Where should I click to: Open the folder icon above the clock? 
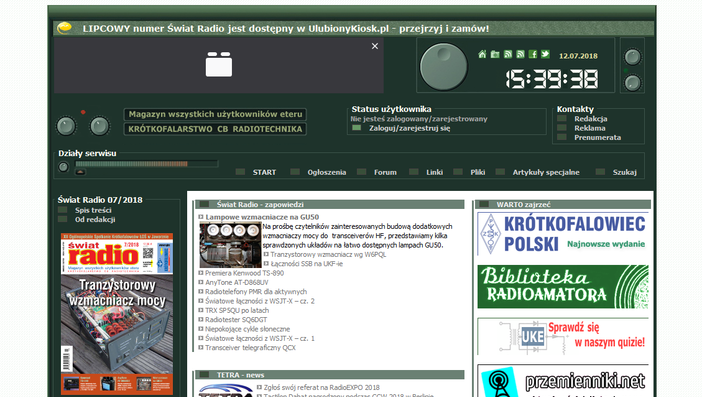click(495, 54)
